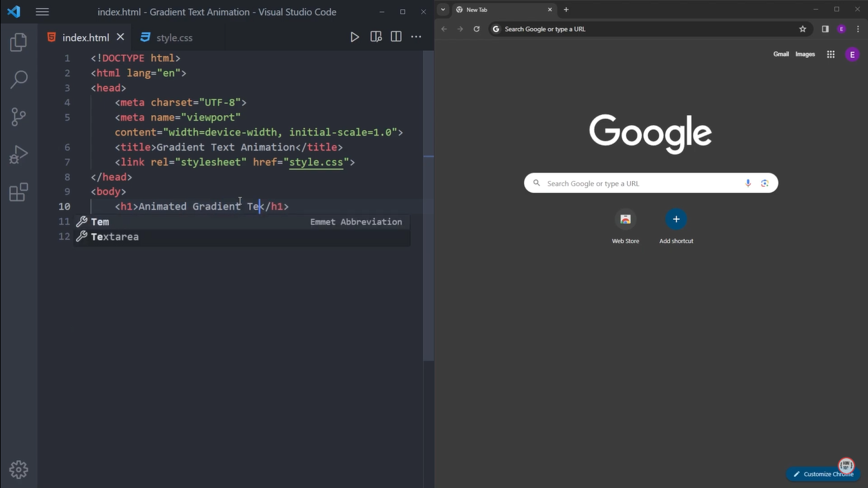Toggle the bookmark star for this page

[802, 29]
